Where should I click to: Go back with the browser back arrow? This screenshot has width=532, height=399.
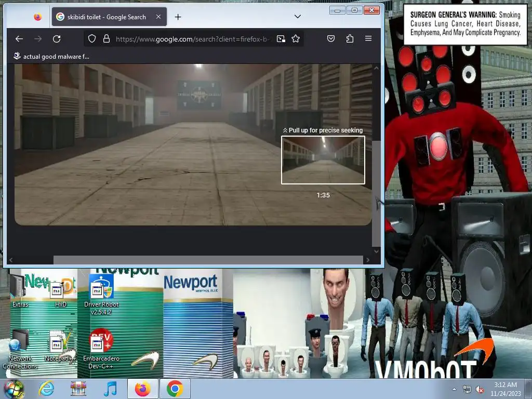click(19, 39)
